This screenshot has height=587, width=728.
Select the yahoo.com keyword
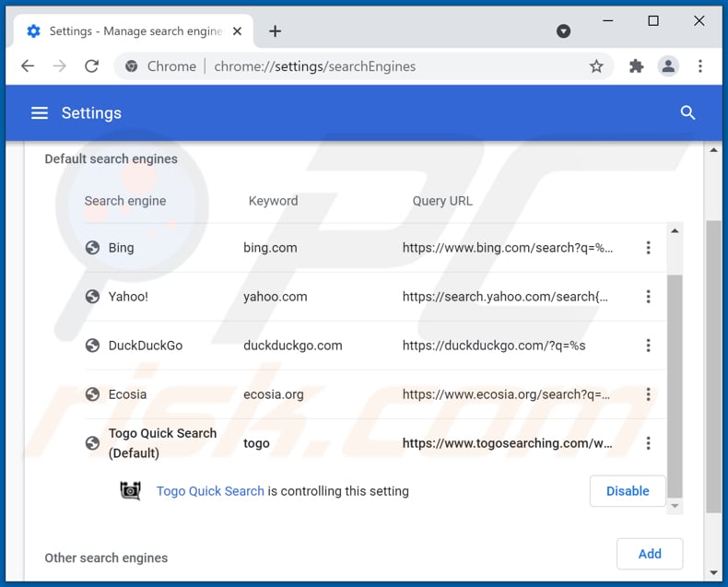(x=276, y=297)
